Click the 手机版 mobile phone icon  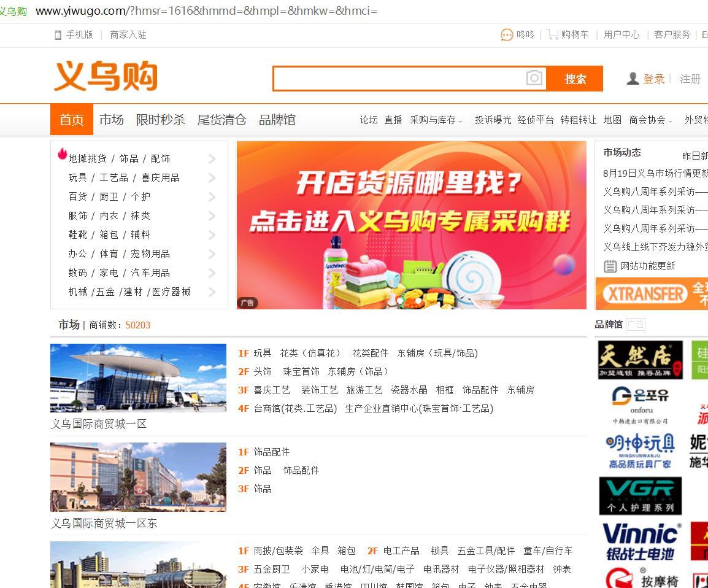(58, 35)
